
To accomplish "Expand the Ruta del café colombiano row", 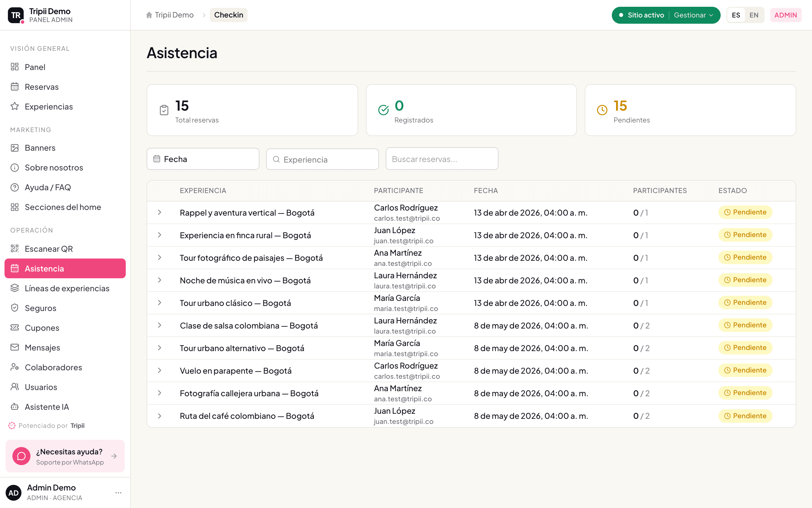I will 160,416.
